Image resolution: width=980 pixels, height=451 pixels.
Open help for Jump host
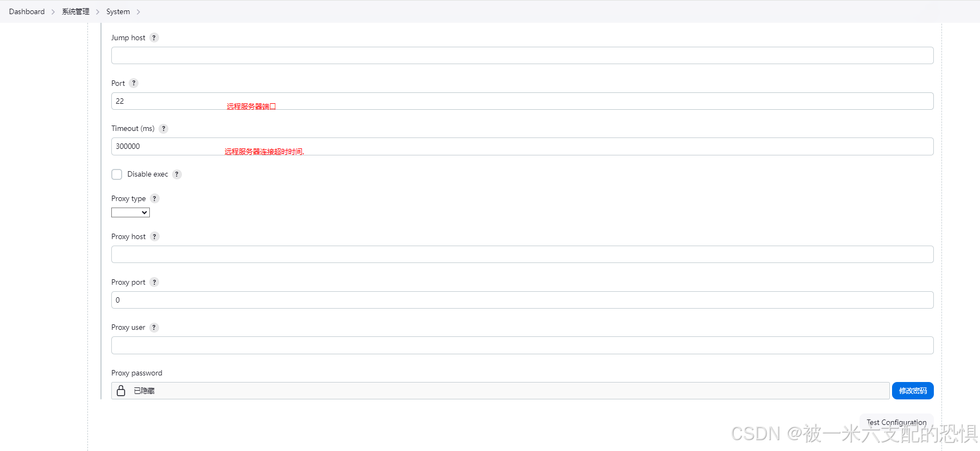tap(154, 37)
